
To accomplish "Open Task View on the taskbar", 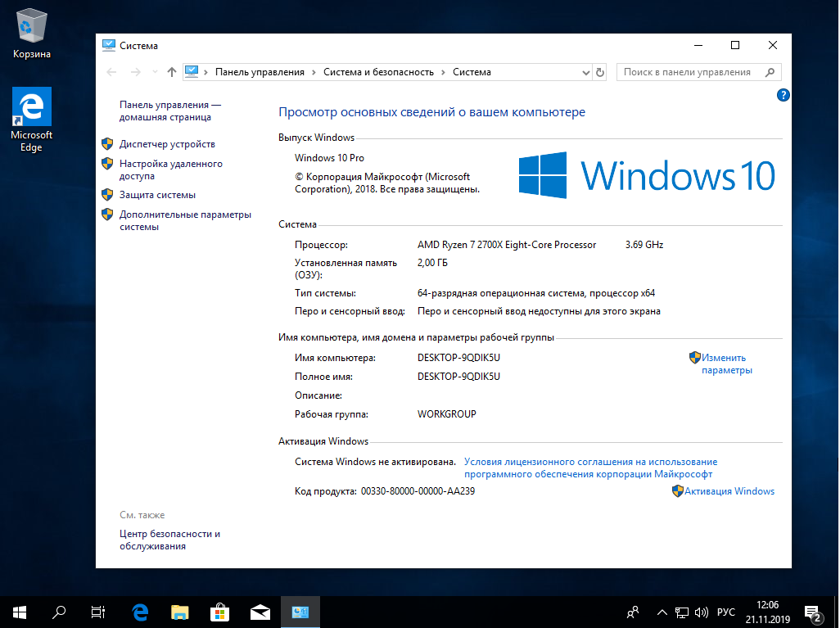I will [98, 612].
